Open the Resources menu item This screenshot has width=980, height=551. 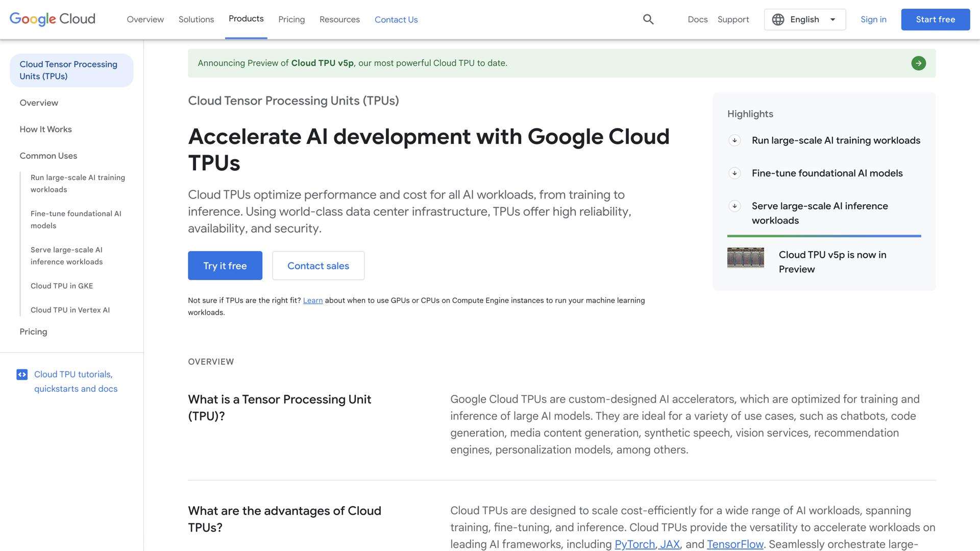(339, 19)
